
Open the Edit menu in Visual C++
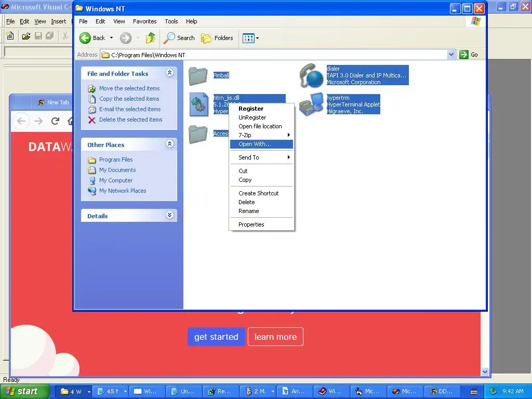(x=24, y=21)
